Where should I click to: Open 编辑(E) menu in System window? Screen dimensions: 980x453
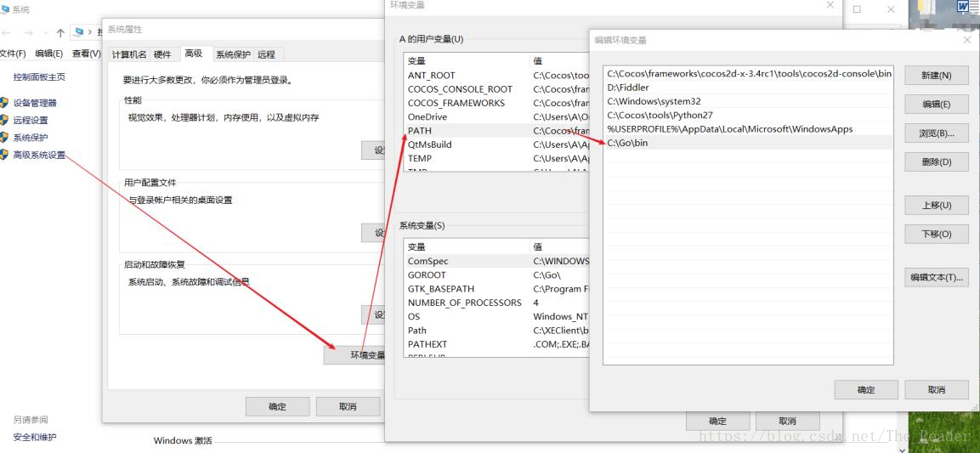click(48, 54)
